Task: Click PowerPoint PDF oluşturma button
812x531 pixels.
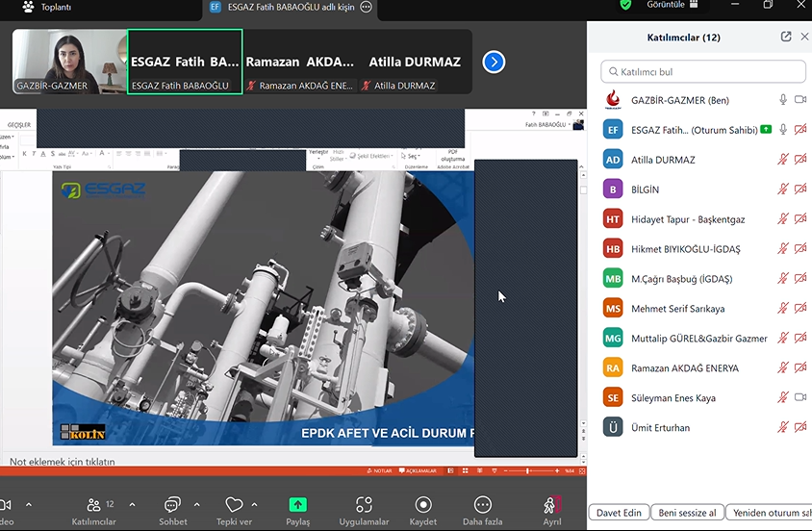Action: coord(453,155)
